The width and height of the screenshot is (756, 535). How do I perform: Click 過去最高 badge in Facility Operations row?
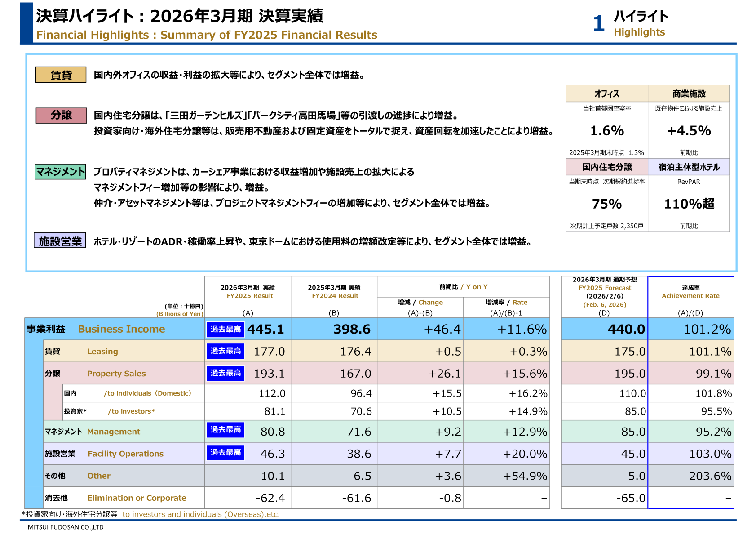[x=225, y=452]
